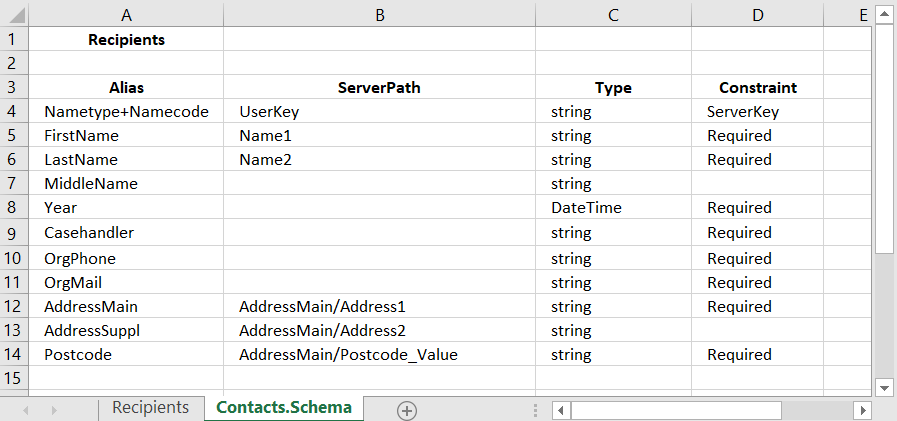
Task: Select column D header
Action: tap(757, 14)
